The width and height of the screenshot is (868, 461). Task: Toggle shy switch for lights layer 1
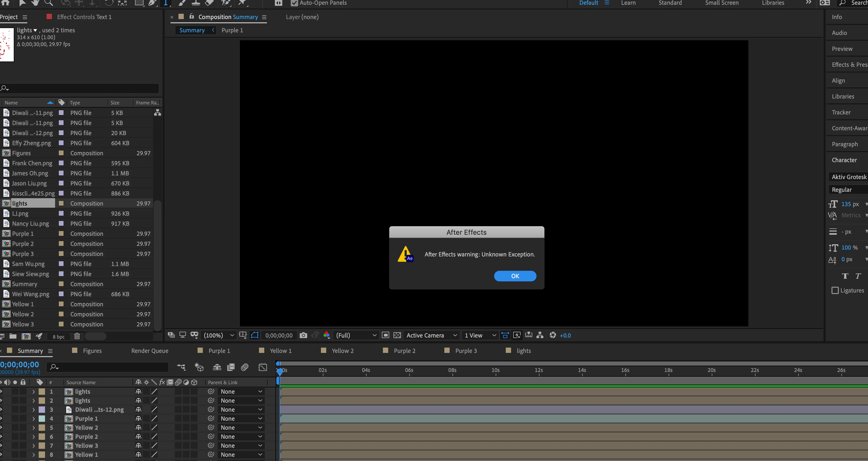click(138, 392)
